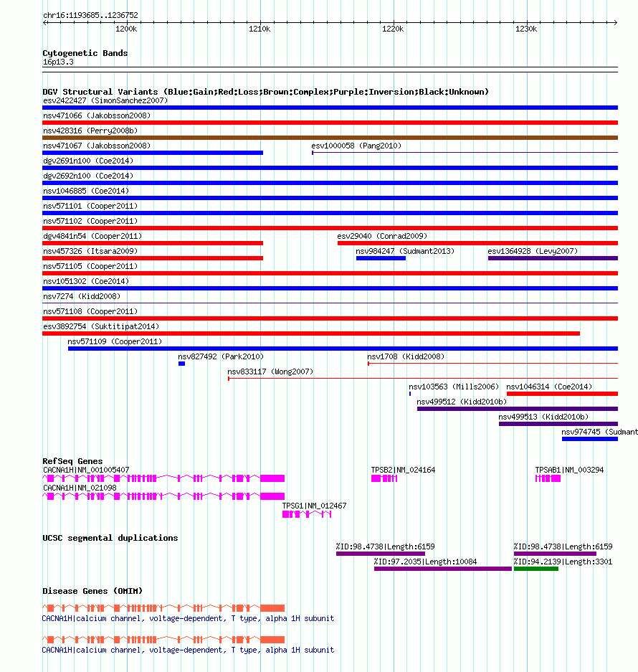Click the 16p13.3 band label
This screenshot has height=672, width=638.
pyautogui.click(x=58, y=62)
